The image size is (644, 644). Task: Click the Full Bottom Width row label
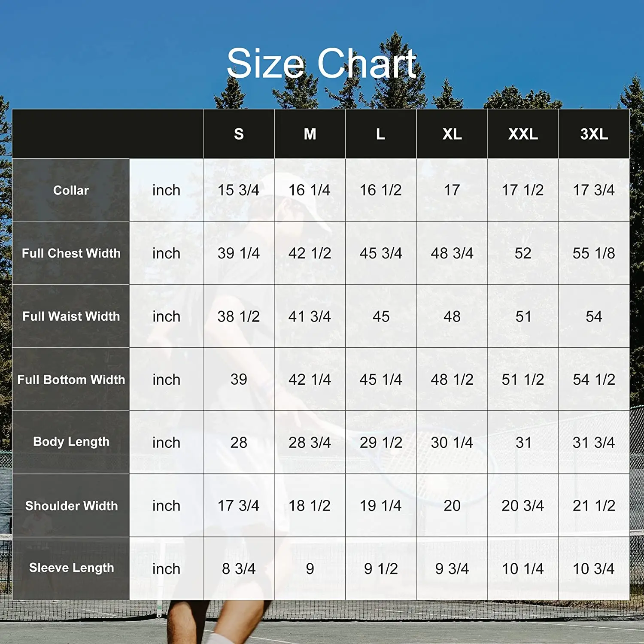point(71,380)
